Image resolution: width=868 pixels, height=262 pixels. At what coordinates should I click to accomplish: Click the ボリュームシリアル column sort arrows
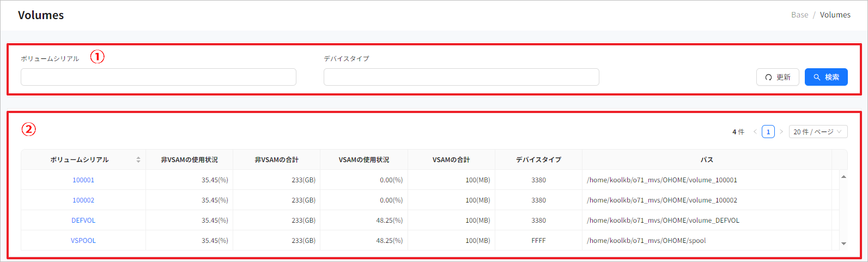pyautogui.click(x=138, y=160)
